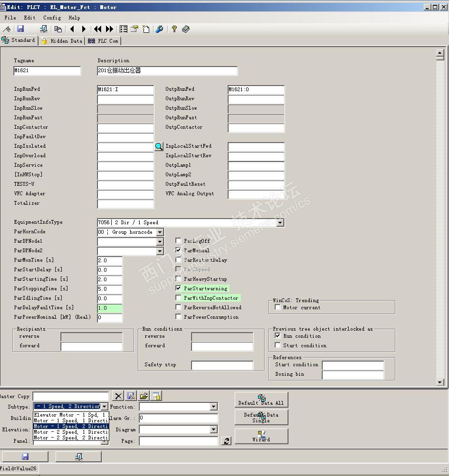Toggle the ParLogOff checkbox

point(179,241)
